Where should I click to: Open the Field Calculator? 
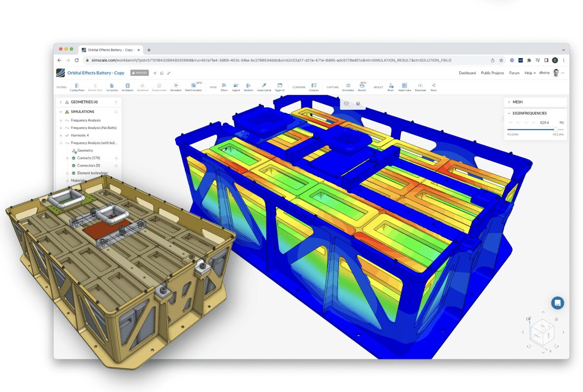194,86
